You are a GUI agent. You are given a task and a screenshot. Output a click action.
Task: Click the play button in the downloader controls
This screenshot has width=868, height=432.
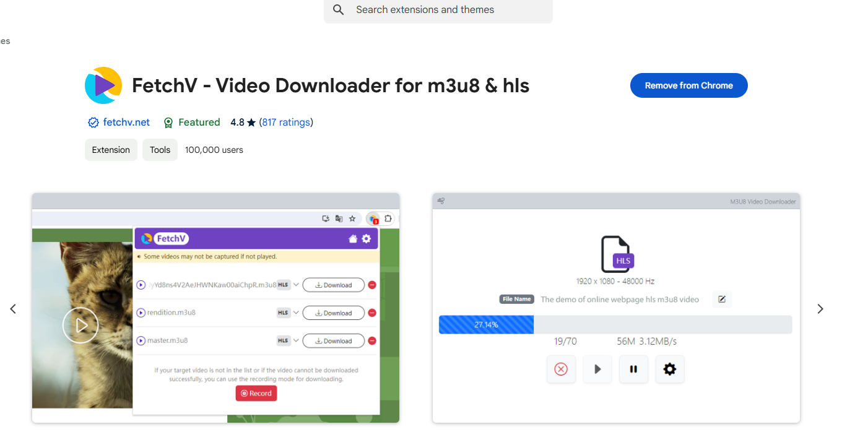pyautogui.click(x=597, y=369)
